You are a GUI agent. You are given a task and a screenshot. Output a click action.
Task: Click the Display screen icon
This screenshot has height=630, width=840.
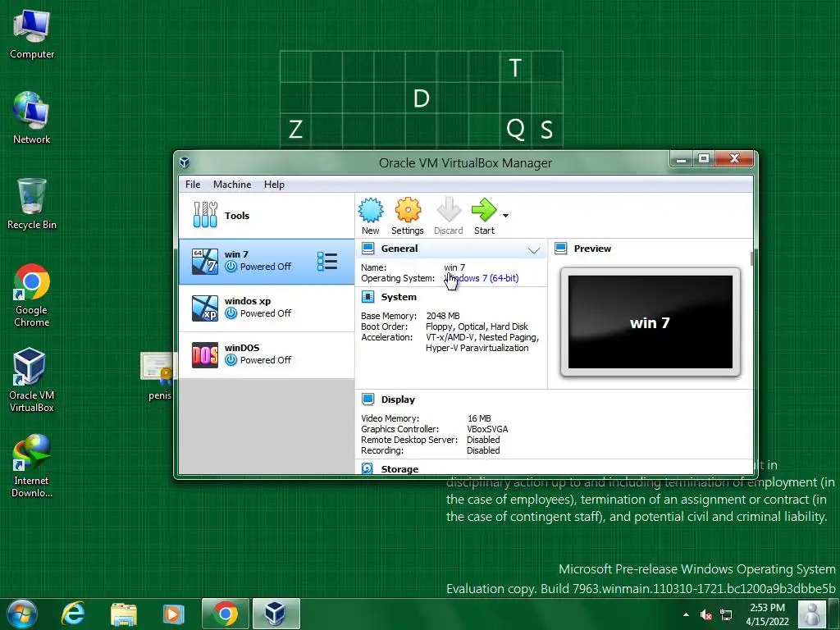tap(368, 399)
